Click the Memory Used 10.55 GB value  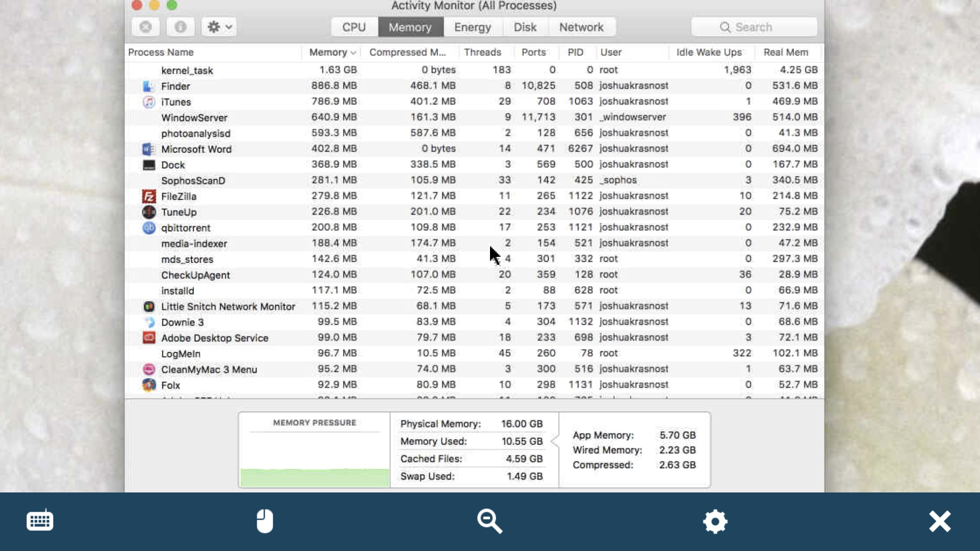[x=522, y=441]
